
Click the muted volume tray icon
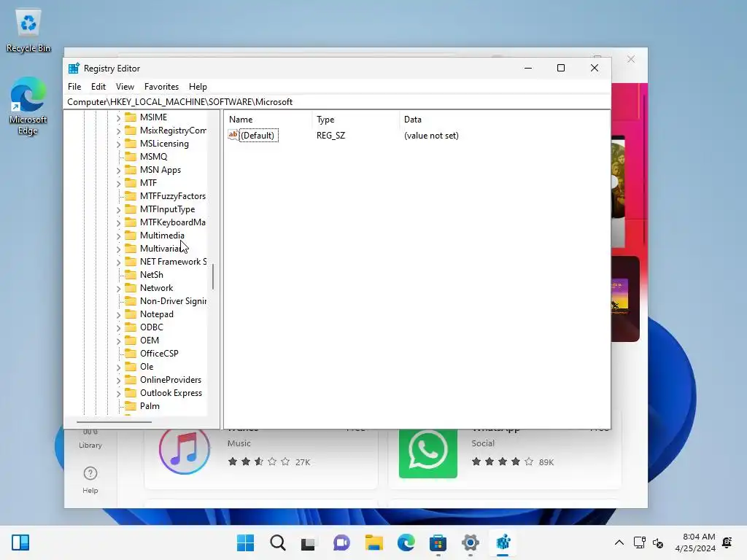(x=658, y=542)
